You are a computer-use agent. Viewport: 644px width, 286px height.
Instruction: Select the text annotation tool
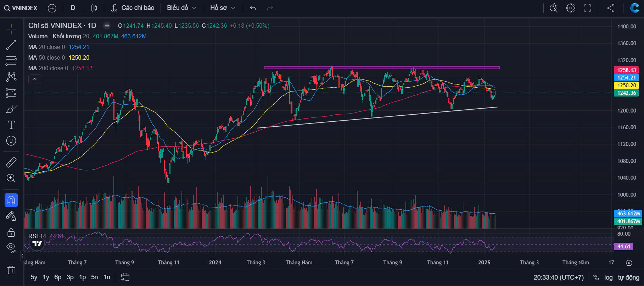pyautogui.click(x=11, y=125)
